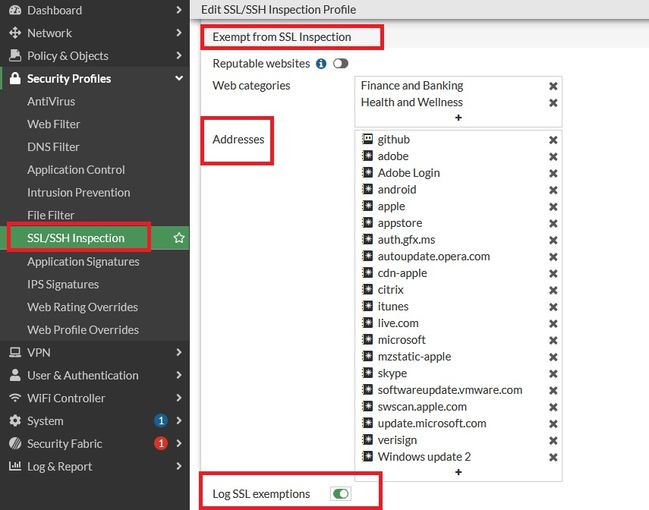Remove Health and Wellness category

tap(553, 103)
